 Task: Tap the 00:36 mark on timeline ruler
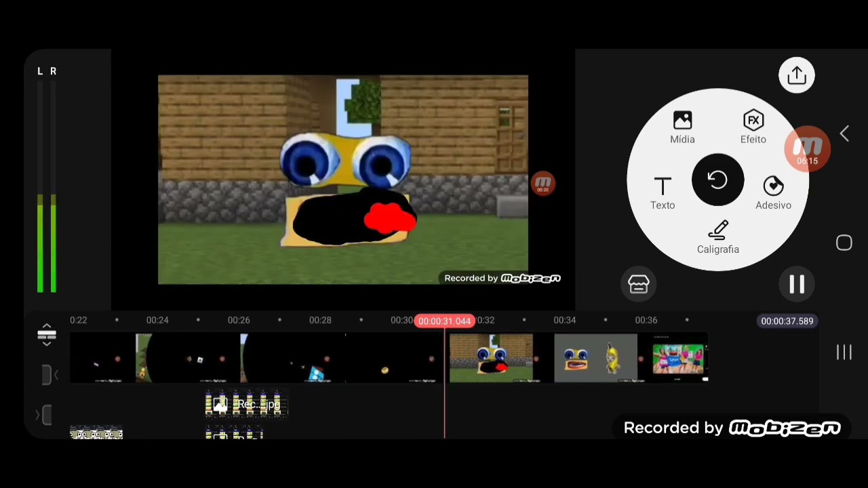pos(646,320)
